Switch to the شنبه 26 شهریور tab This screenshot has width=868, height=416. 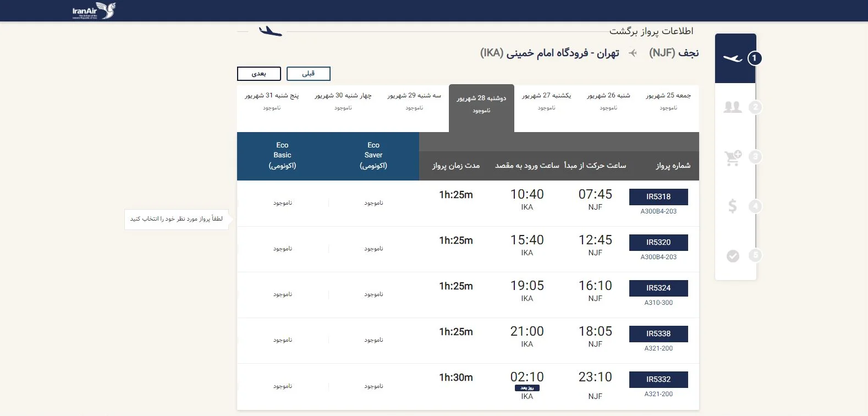click(x=608, y=101)
